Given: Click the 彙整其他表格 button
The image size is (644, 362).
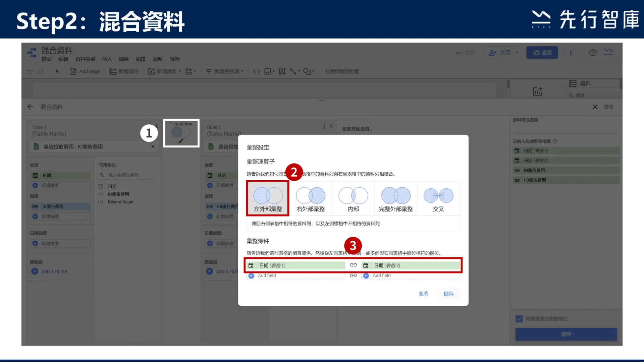Looking at the screenshot, I should pos(356,129).
